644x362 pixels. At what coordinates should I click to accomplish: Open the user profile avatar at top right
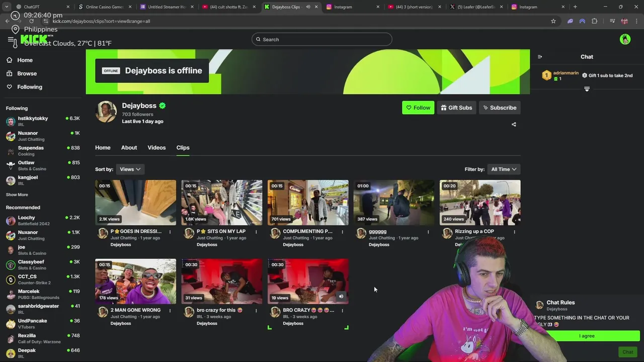625,39
